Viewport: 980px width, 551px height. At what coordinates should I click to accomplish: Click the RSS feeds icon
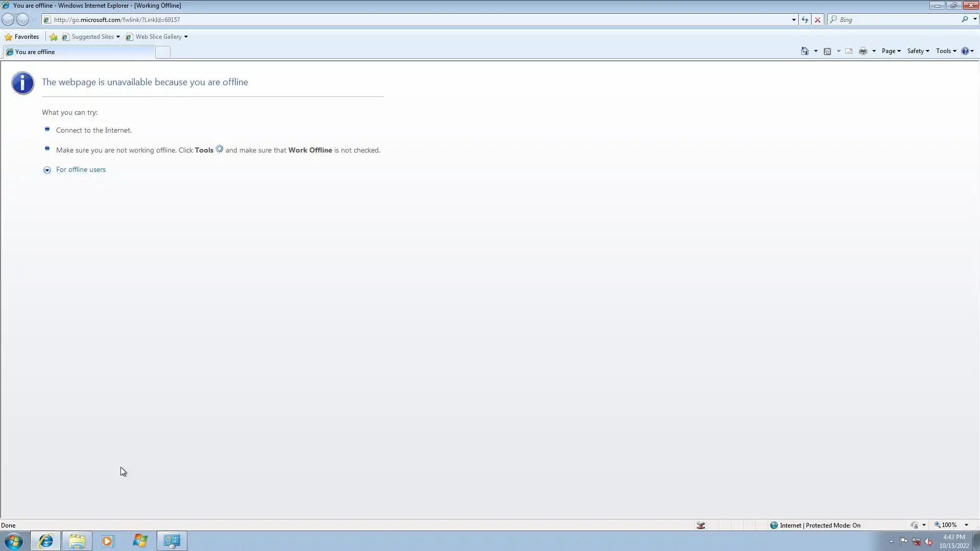point(827,51)
